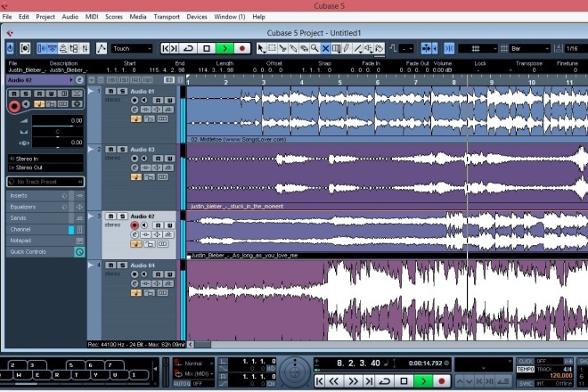Viewport: 588px width, 392px height.
Task: Select the Draw pencil tool
Action: point(347,48)
